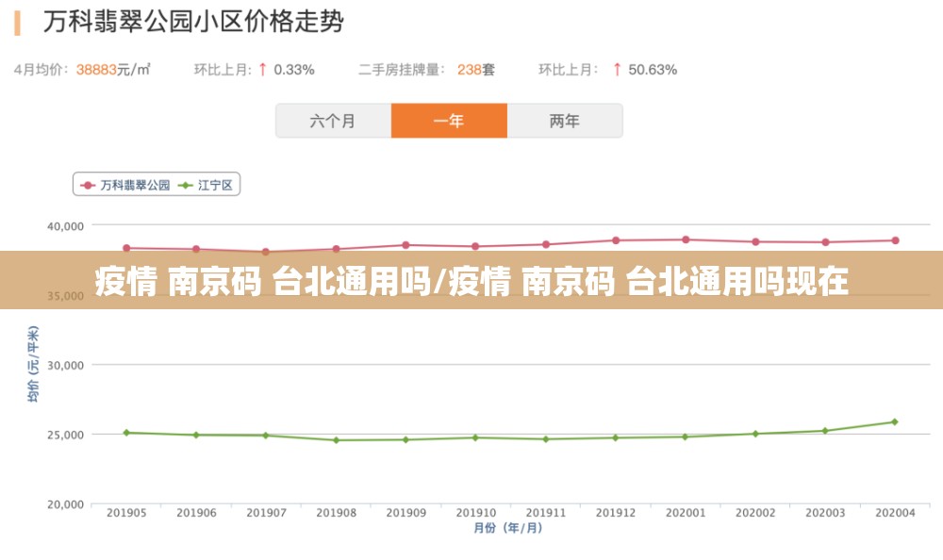Click the 38883元/㎡ average price value
Viewport: 943px width, 560px height.
click(113, 70)
